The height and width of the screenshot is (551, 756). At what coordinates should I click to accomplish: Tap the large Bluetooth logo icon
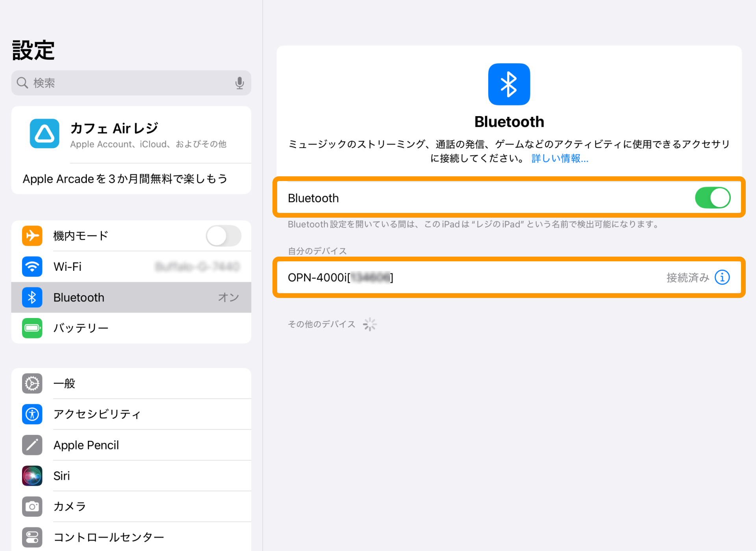pos(509,84)
